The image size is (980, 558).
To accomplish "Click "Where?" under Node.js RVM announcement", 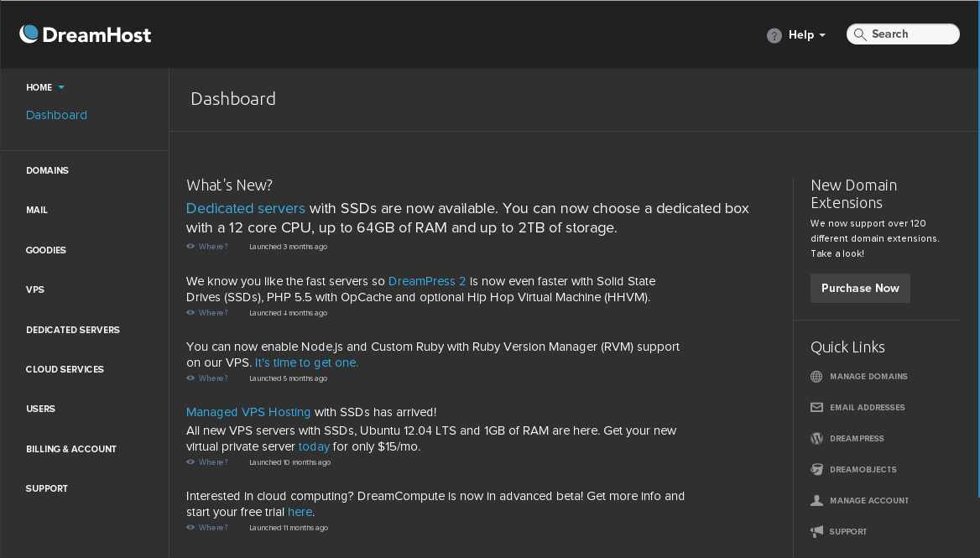I will 213,378.
